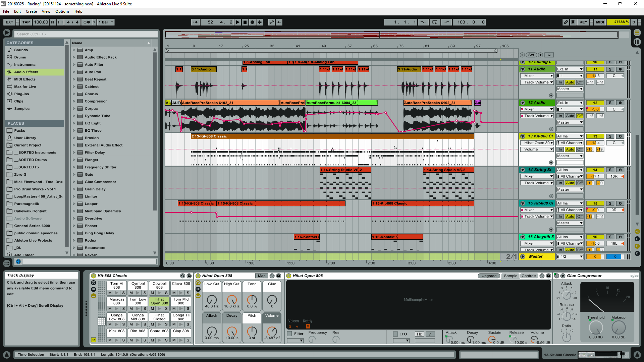Click the Hot-Swap icon on Hihat Open 808 rack

(x=272, y=276)
